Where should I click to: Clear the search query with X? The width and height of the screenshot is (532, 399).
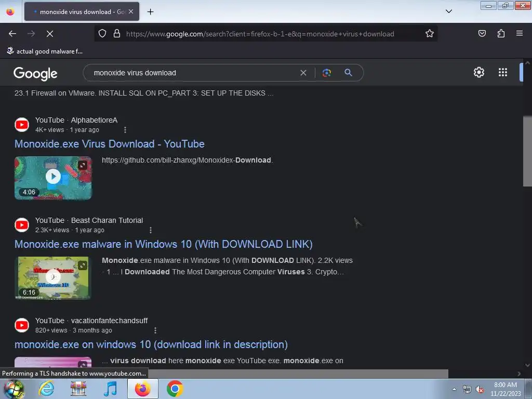point(303,73)
